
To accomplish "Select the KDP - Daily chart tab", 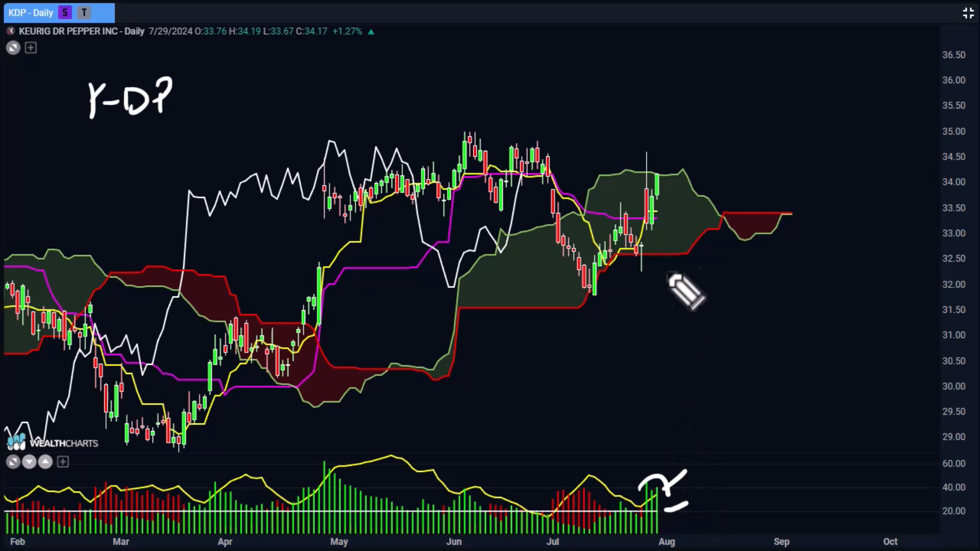I will [x=59, y=13].
